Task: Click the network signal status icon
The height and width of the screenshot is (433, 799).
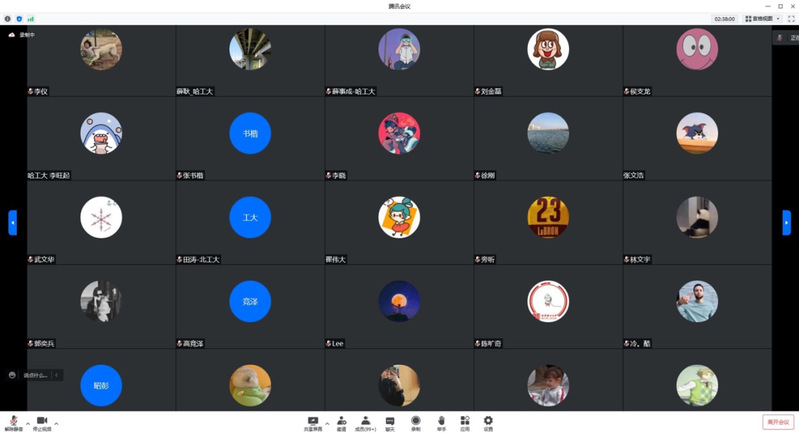Action: 30,18
